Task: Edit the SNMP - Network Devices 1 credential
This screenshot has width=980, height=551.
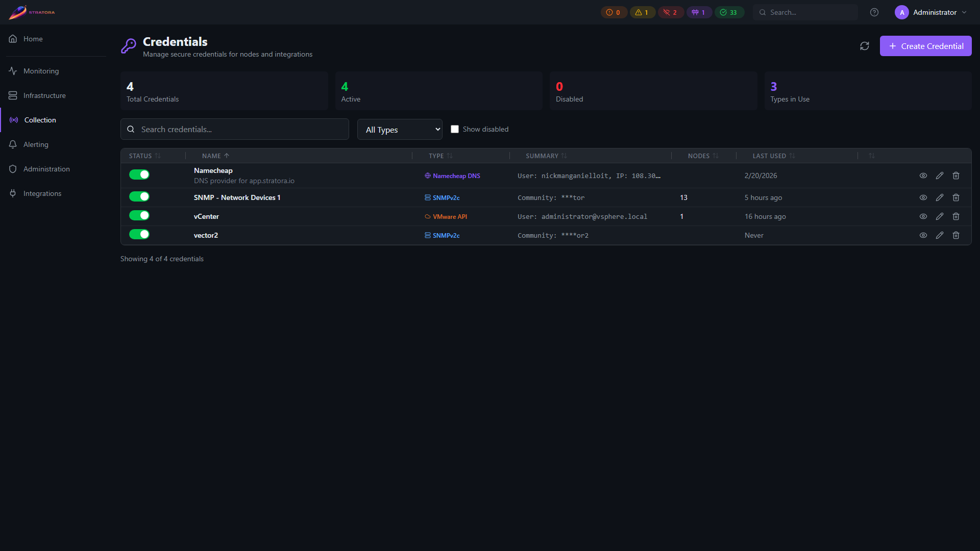Action: tap(940, 197)
